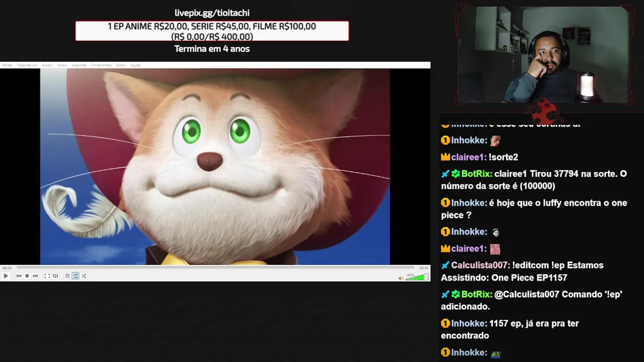The width and height of the screenshot is (644, 362).
Task: Click the livepix.gg/tioitachi link text
Action: [212, 13]
